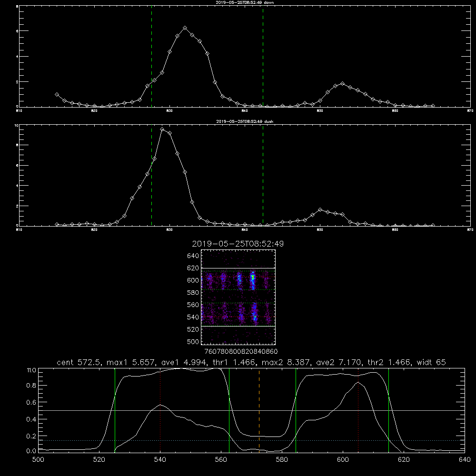
Task: Click the left green dashed line in dawn plot
Action: click(x=151, y=56)
